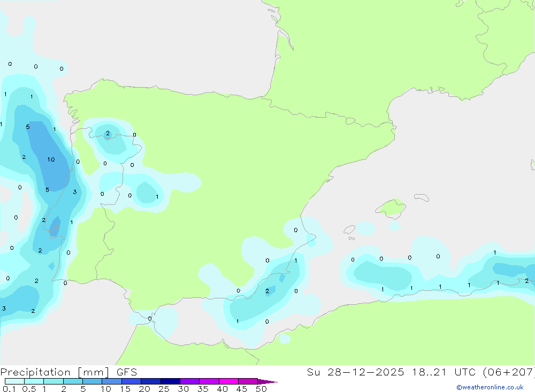Click the 'Precipitation [mm]' title text
This screenshot has height=392, width=535.
[x=55, y=372]
